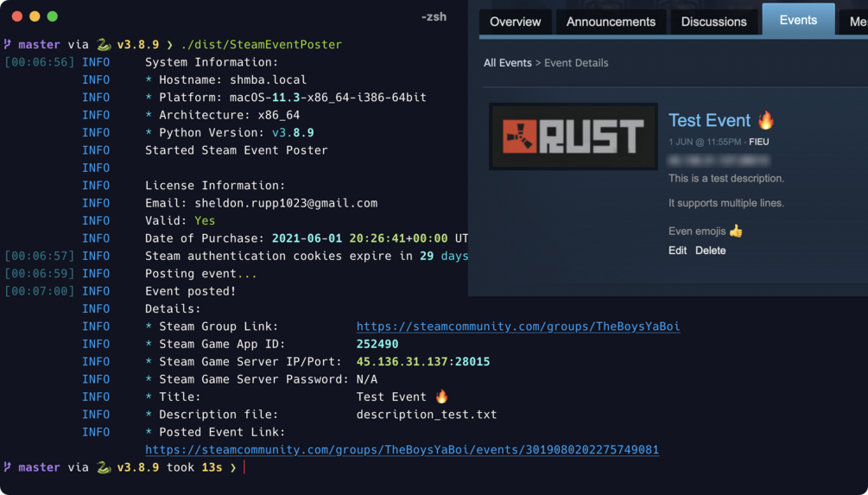Screen dimensions: 868x495
Task: Click the git branch icon in bottom prompt
Action: point(8,467)
